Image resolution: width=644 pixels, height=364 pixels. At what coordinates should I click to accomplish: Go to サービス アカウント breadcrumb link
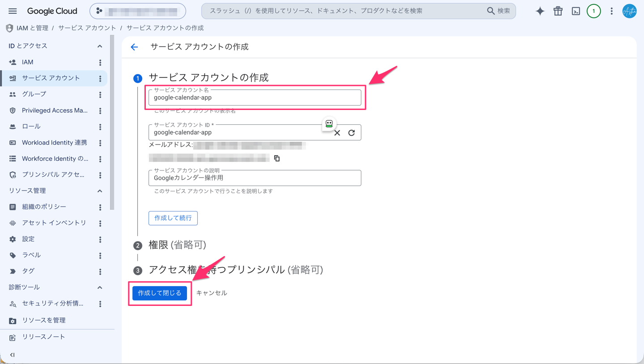coord(87,28)
